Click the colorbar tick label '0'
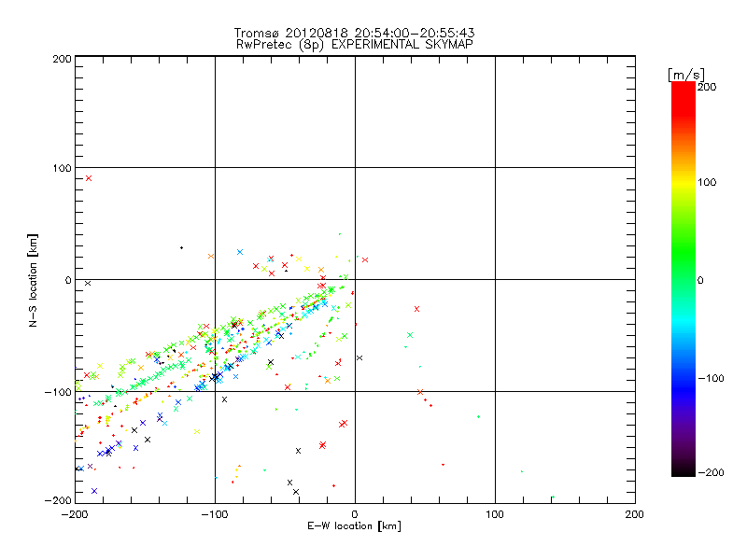The height and width of the screenshot is (560, 747). (700, 280)
